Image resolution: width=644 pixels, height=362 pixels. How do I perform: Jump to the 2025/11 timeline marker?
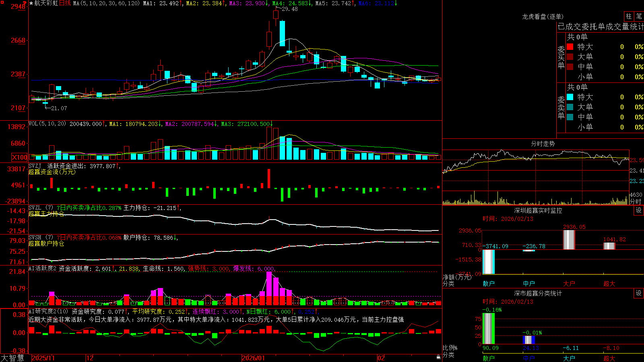[x=43, y=358]
